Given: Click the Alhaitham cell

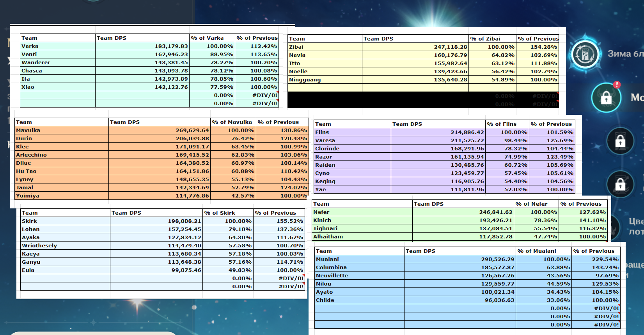Looking at the screenshot, I should pos(362,236).
